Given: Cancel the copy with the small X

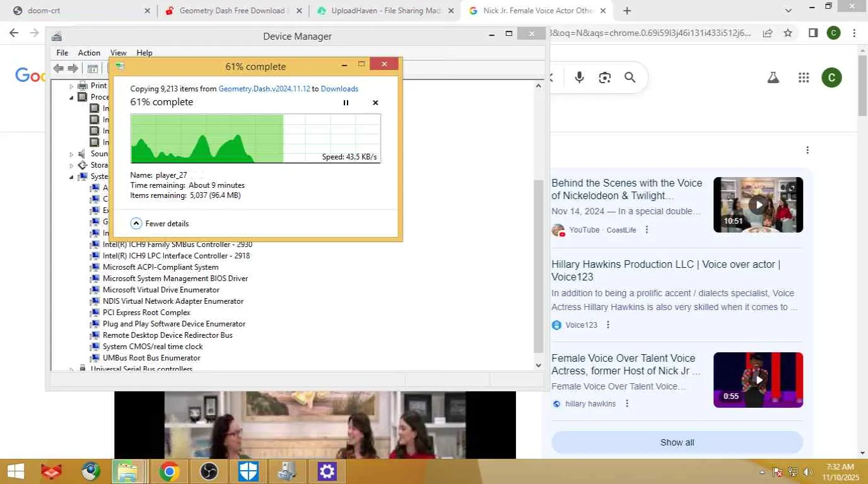Looking at the screenshot, I should click(x=375, y=103).
